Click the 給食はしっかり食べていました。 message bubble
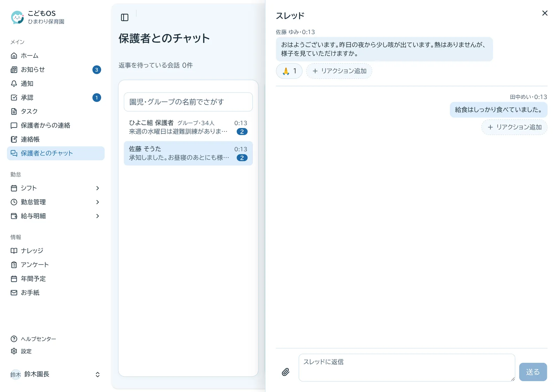Viewport: 558px width, 392px height. [x=498, y=110]
